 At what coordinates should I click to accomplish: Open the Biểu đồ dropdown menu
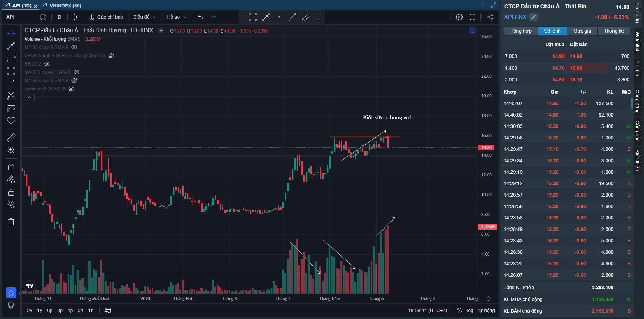point(144,17)
